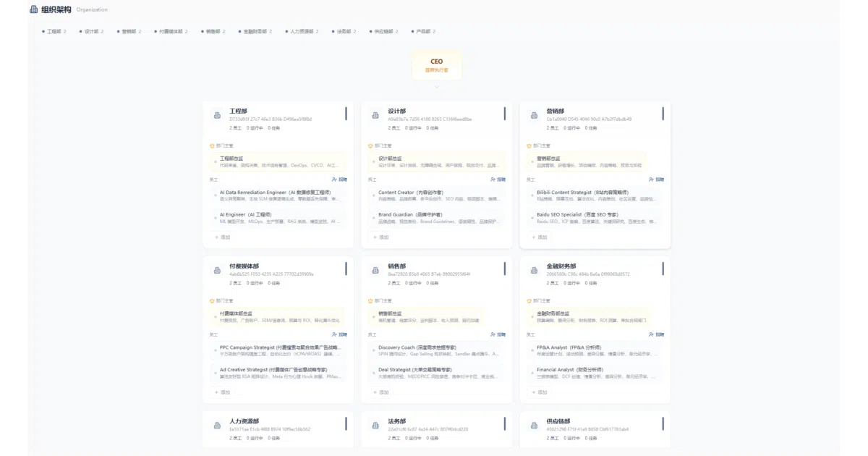Click the CEO node at the top
The image size is (868, 456).
pyautogui.click(x=437, y=65)
